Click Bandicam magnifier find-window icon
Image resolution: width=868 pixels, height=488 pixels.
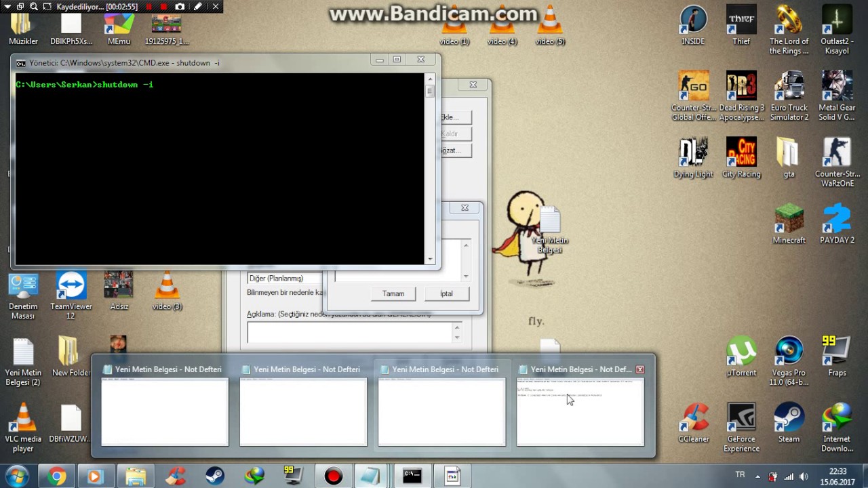click(x=34, y=7)
